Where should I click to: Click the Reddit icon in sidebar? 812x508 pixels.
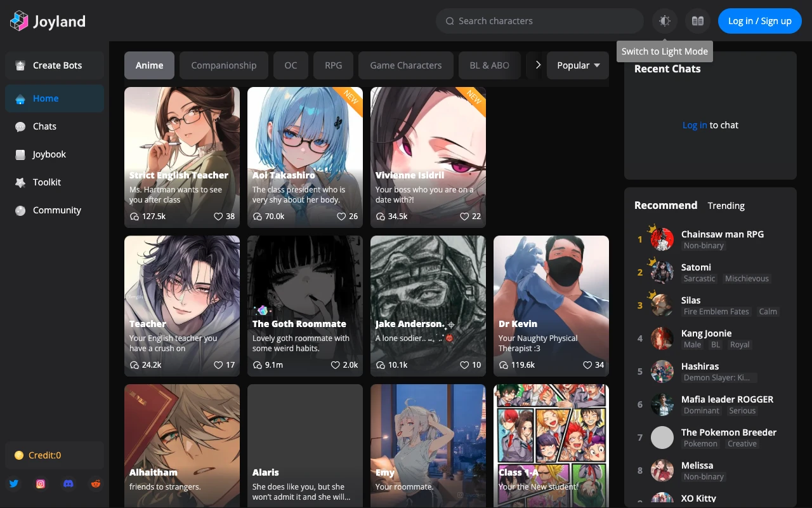[96, 484]
